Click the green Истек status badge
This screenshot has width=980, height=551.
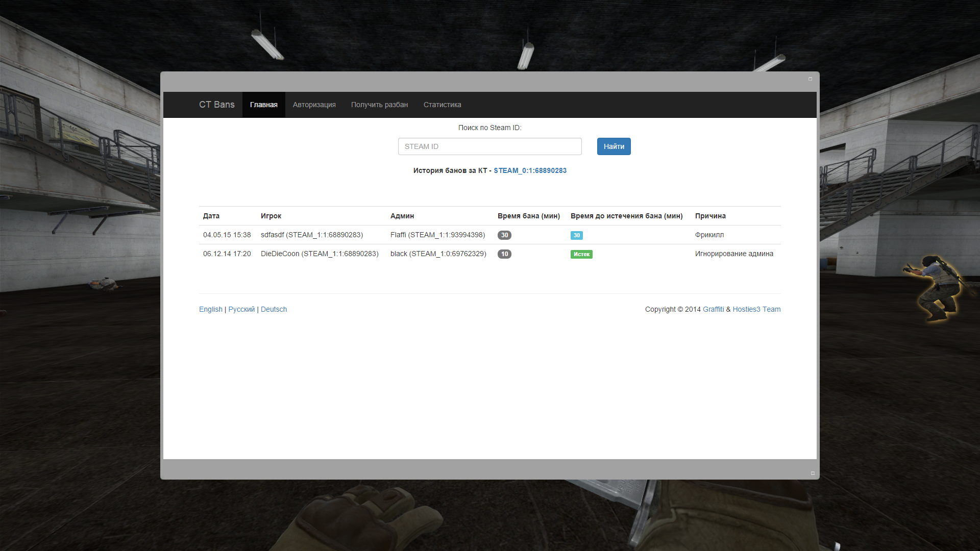point(581,254)
